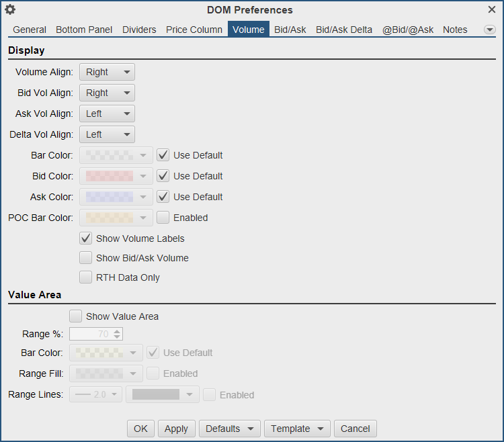Open the Defaults dropdown button

point(230,429)
